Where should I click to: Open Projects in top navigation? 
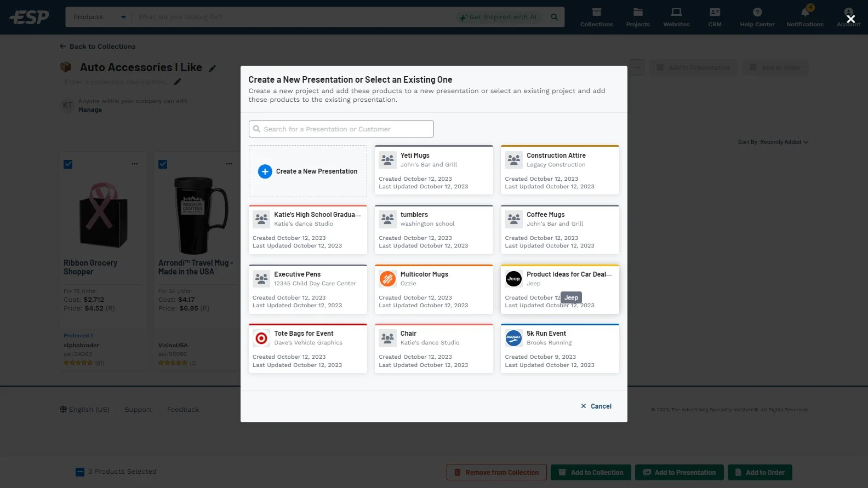point(638,17)
